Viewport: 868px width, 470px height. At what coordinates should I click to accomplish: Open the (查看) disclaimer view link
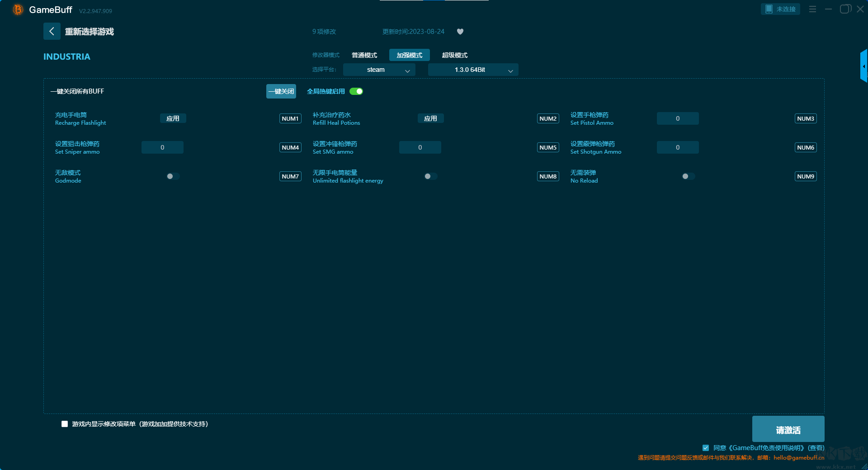816,448
